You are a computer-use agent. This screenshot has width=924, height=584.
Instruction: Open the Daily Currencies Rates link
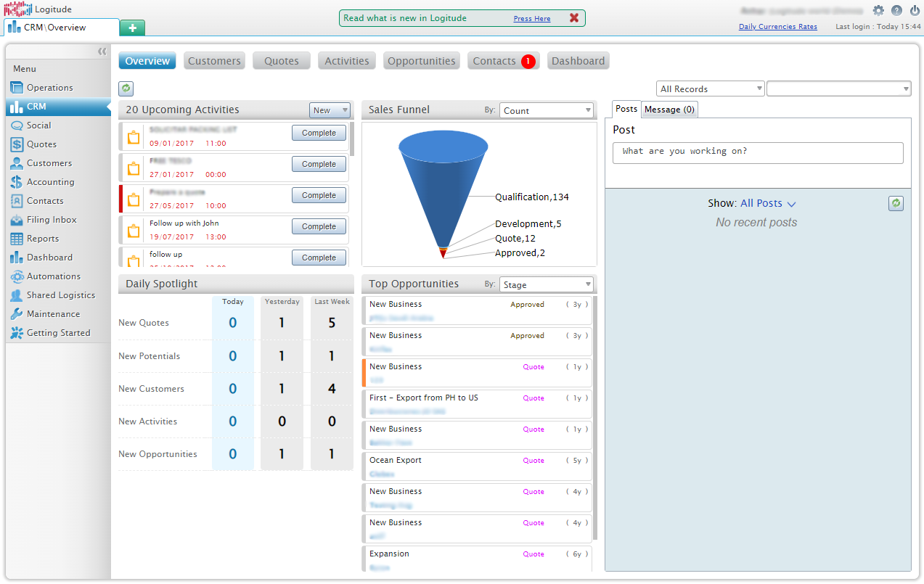[x=778, y=27]
